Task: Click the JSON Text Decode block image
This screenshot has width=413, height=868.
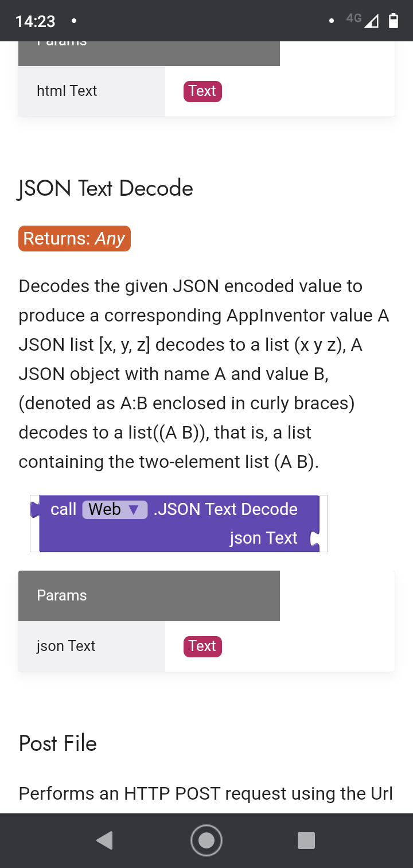Action: [x=178, y=524]
